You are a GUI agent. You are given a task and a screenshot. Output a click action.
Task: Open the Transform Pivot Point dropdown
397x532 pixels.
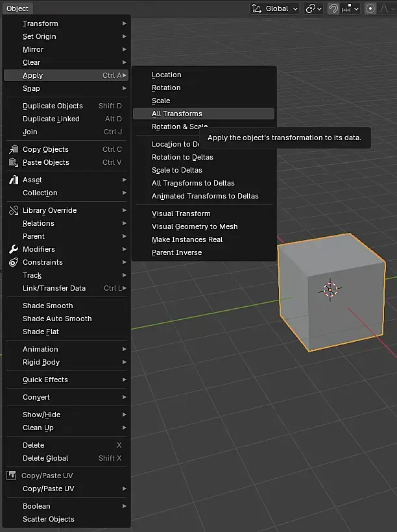click(x=313, y=8)
